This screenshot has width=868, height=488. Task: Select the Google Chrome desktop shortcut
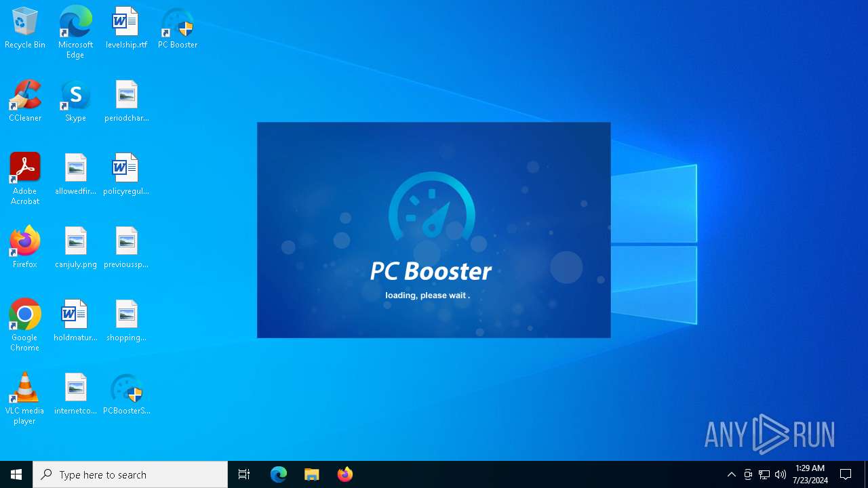25,325
